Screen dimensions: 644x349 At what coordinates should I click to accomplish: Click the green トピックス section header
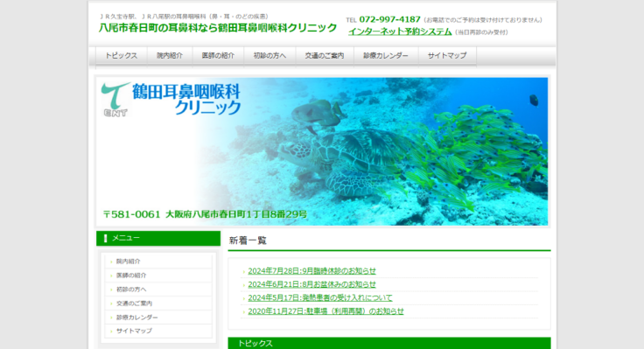389,343
